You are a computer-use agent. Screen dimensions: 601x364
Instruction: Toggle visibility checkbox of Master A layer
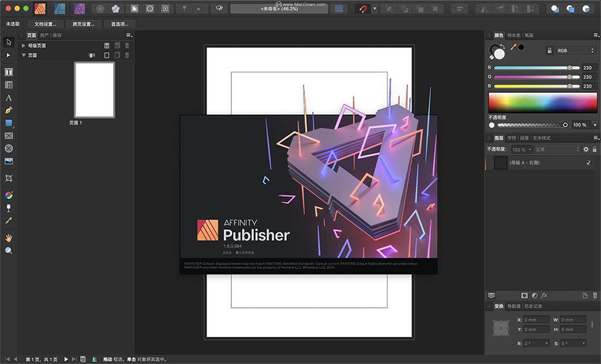click(588, 163)
